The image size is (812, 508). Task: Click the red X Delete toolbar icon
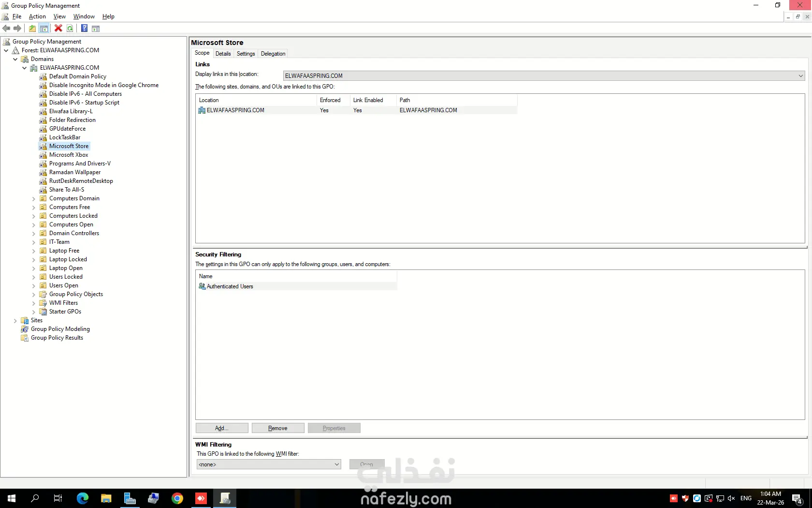(58, 29)
